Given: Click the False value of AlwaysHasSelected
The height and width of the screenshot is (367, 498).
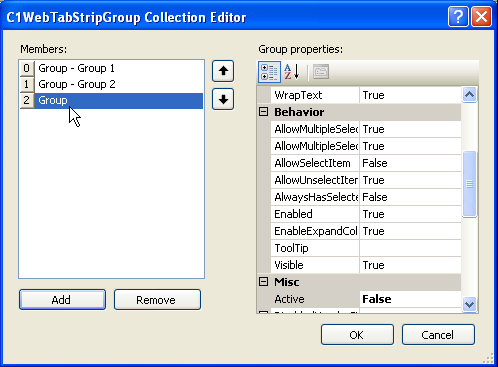Looking at the screenshot, I should 410,197.
